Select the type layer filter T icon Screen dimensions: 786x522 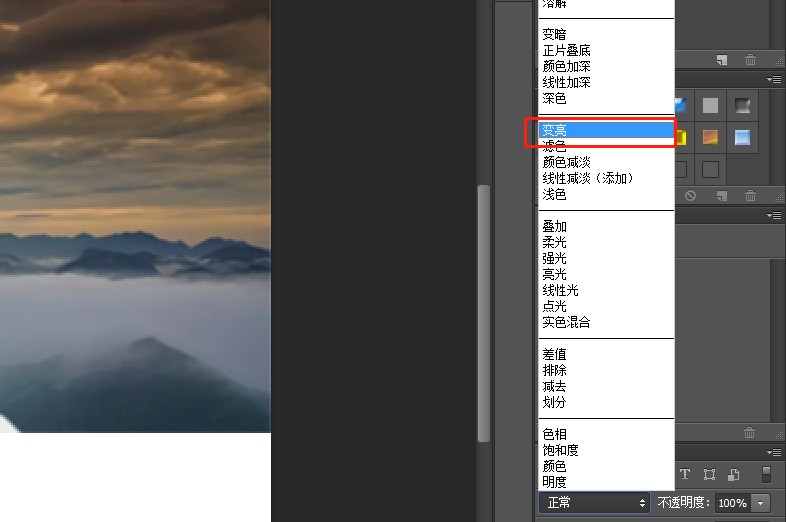coord(685,474)
